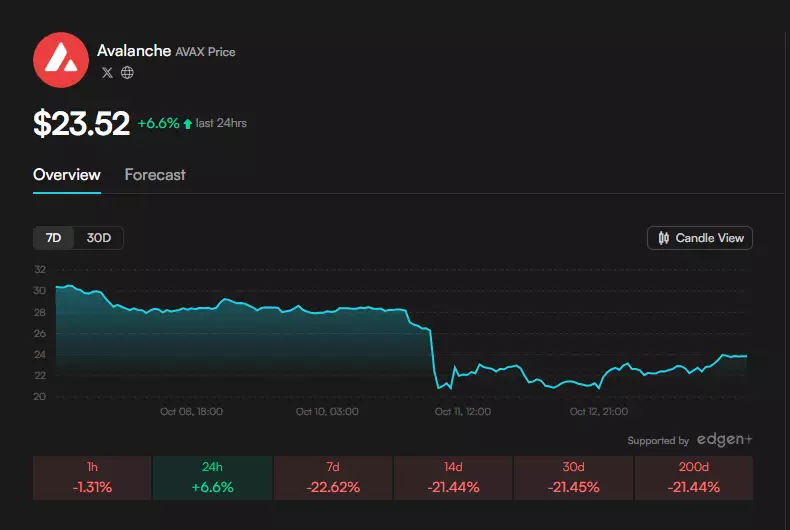Select the 14d -21.44% change cell
This screenshot has height=530, width=790.
(452, 478)
